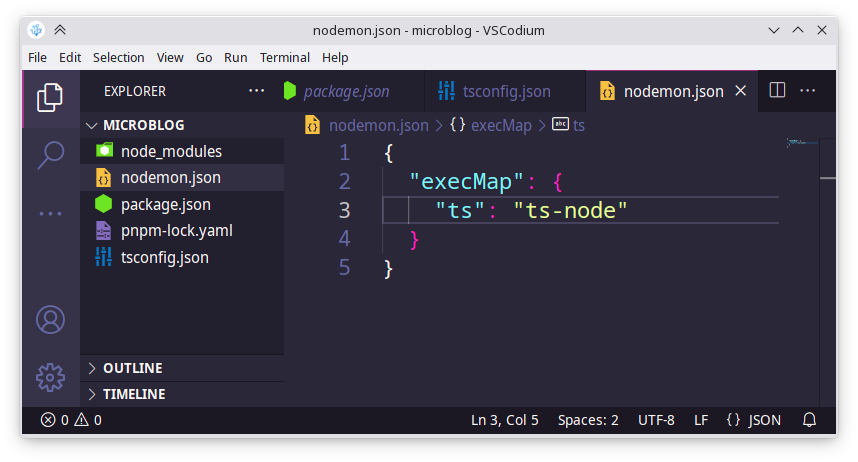Click the editor minimap preview
This screenshot has height=462, width=858.
802,143
